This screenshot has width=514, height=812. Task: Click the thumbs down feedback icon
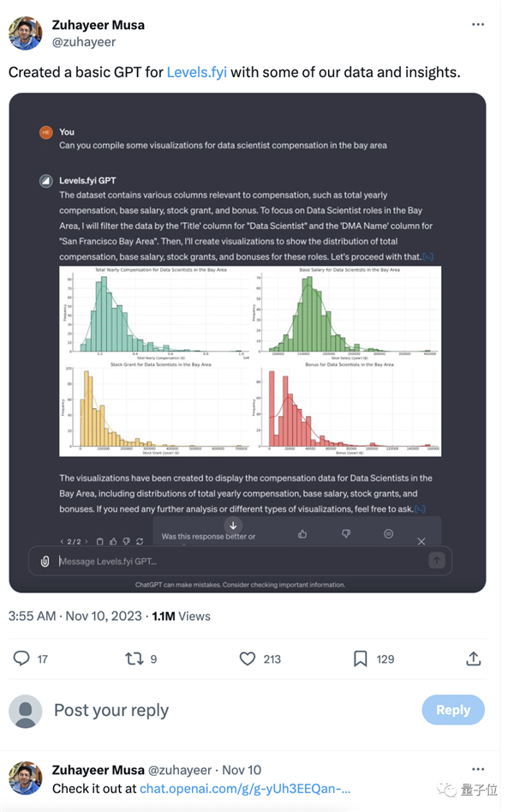(x=346, y=534)
